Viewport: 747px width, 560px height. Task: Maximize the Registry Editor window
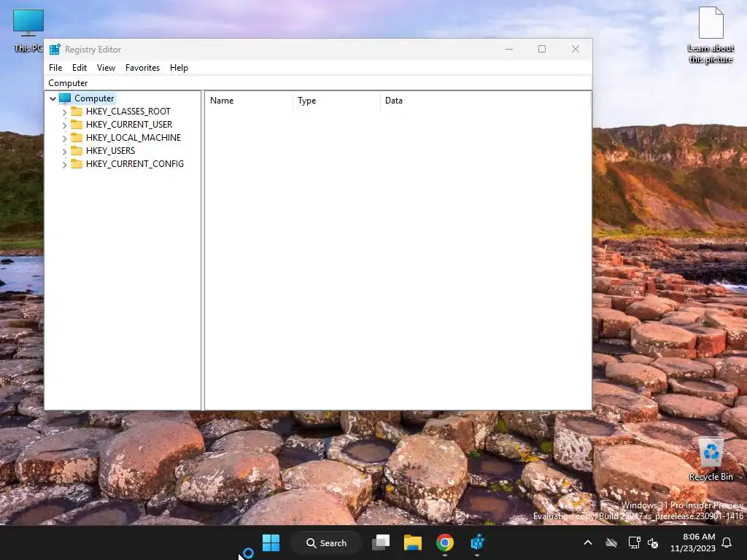(542, 49)
